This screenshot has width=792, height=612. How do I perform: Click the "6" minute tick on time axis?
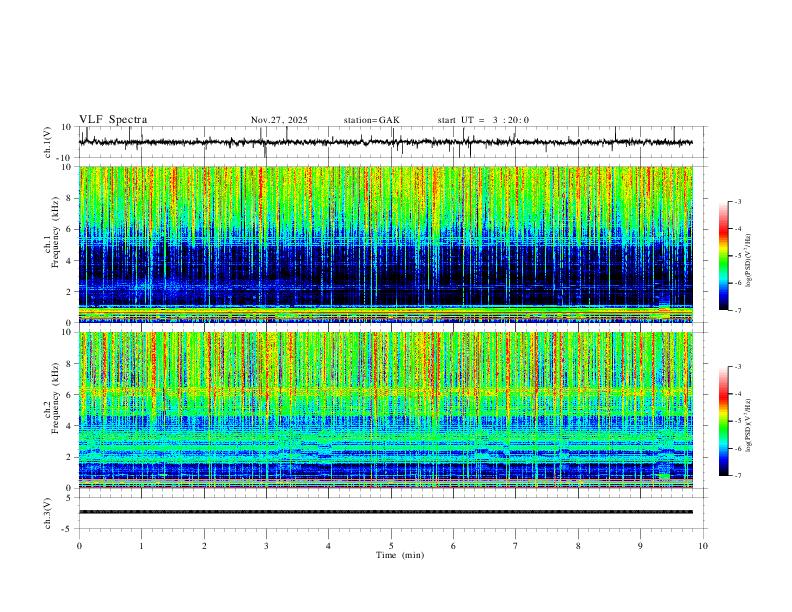(x=454, y=546)
